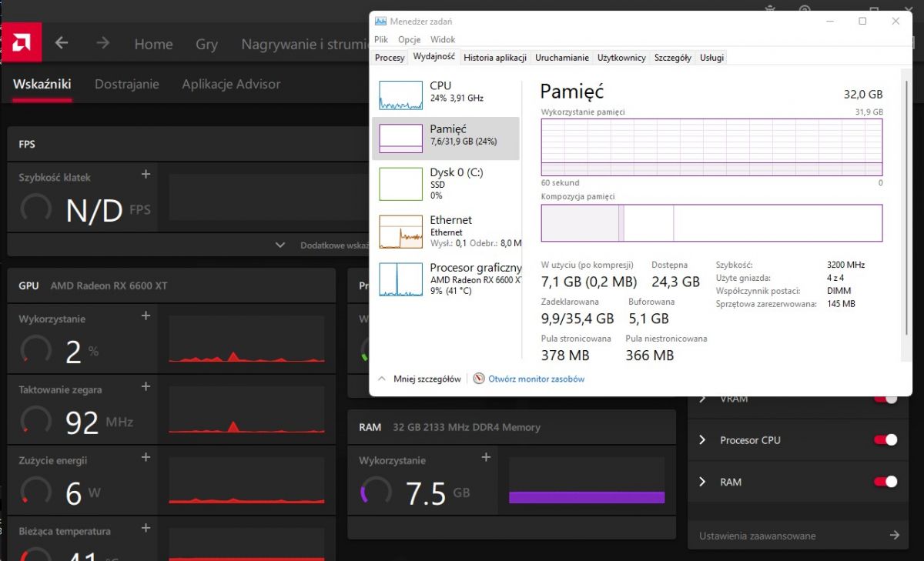
Task: Toggle the VRAM switch
Action: [x=885, y=399]
